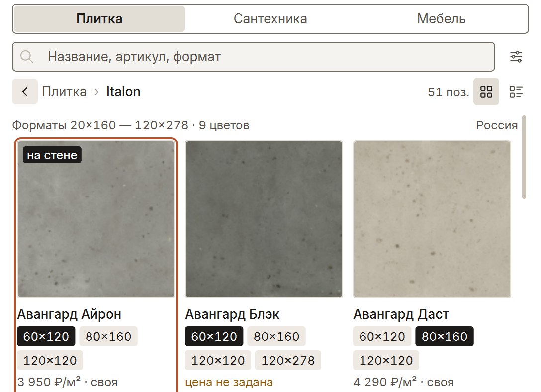Click the catalog vertical scrollbar

524,157
